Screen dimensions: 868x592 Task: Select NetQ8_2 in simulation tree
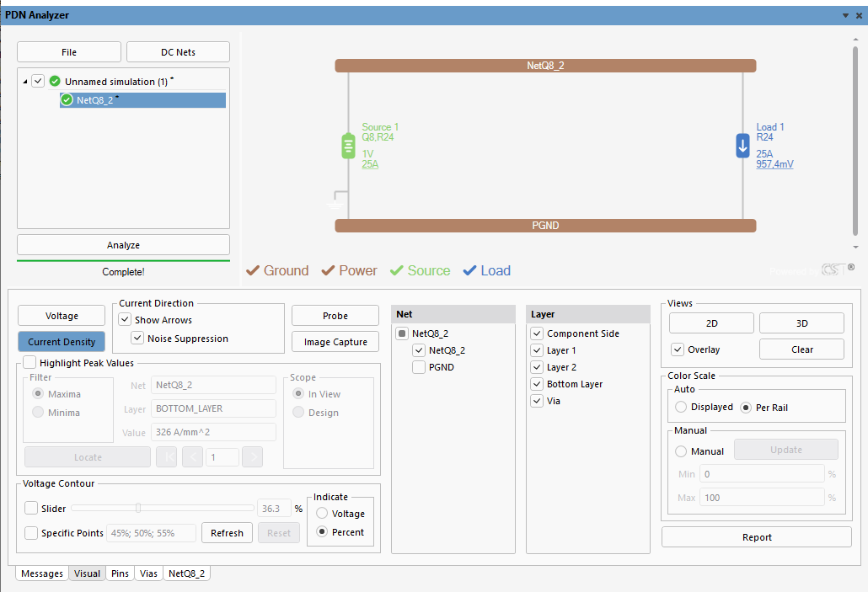pyautogui.click(x=142, y=100)
